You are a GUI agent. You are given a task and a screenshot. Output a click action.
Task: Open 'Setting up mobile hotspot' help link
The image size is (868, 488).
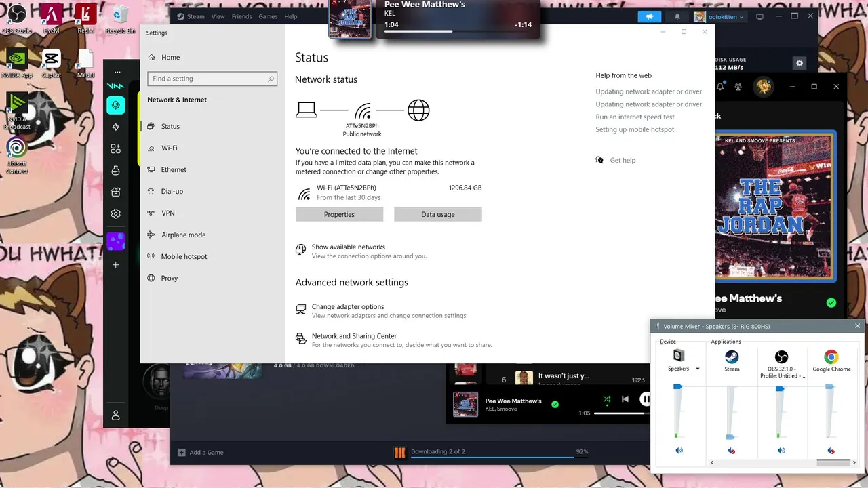(635, 129)
